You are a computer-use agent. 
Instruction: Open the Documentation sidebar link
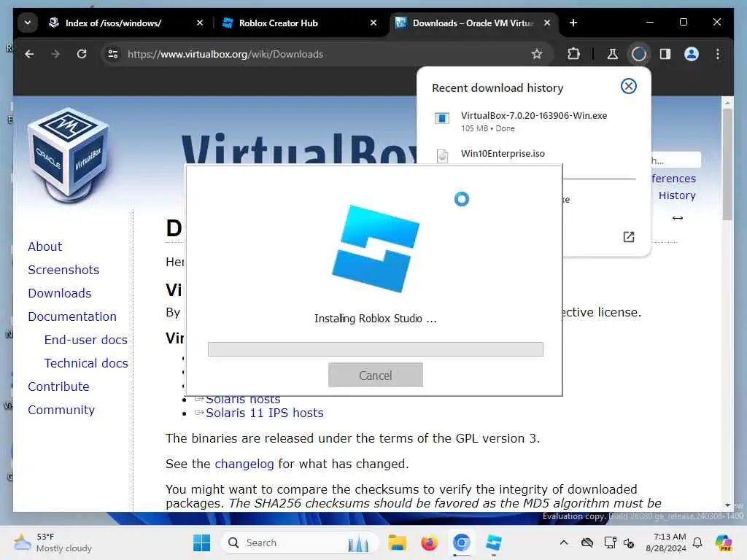coord(72,316)
